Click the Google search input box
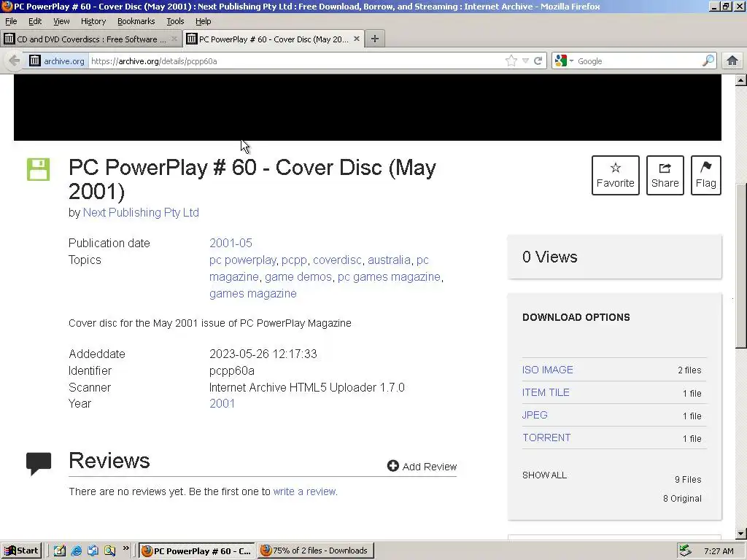747x560 pixels. coord(638,61)
